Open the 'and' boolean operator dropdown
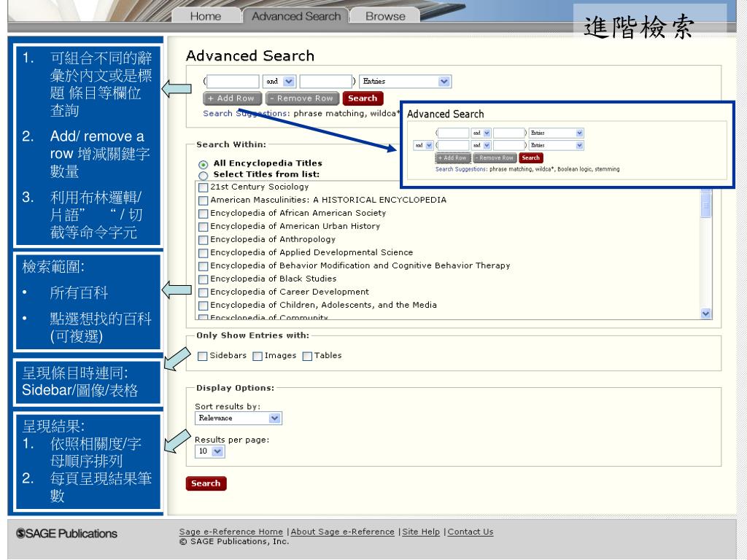Screen dimensions: 747x560 279,82
